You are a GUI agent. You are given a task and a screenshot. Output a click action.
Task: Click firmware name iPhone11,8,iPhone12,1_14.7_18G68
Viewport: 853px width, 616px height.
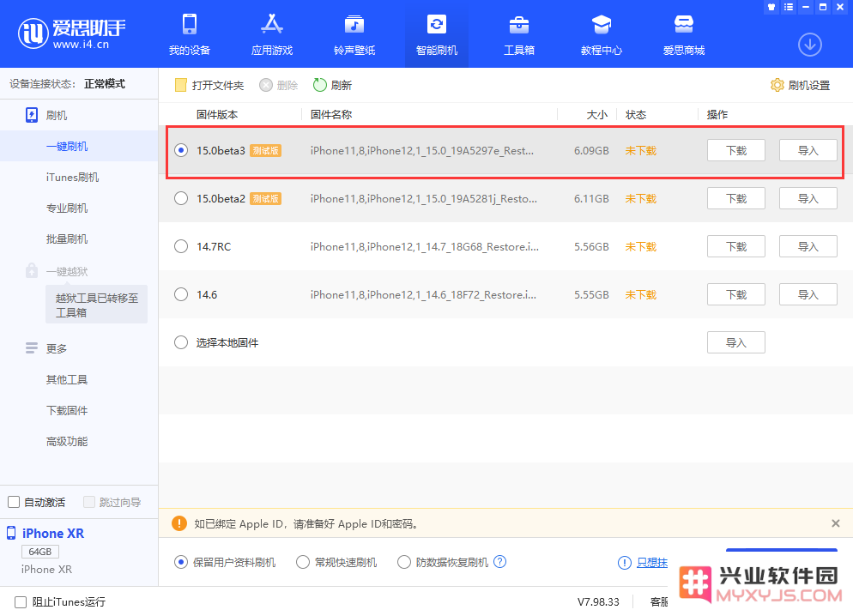(x=424, y=247)
